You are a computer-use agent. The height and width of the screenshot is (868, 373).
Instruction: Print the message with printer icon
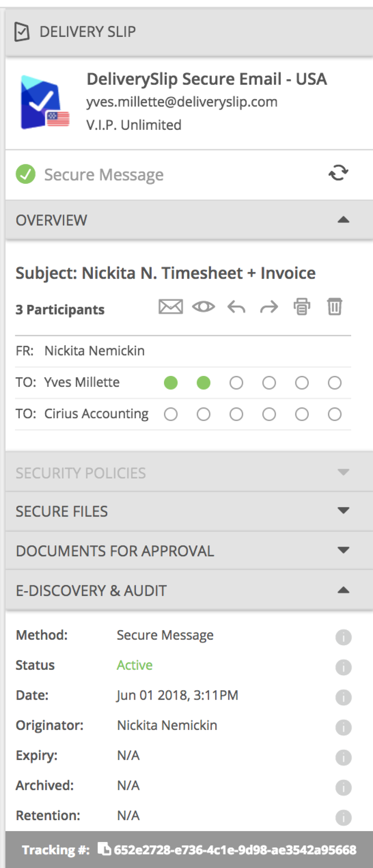[x=302, y=307]
